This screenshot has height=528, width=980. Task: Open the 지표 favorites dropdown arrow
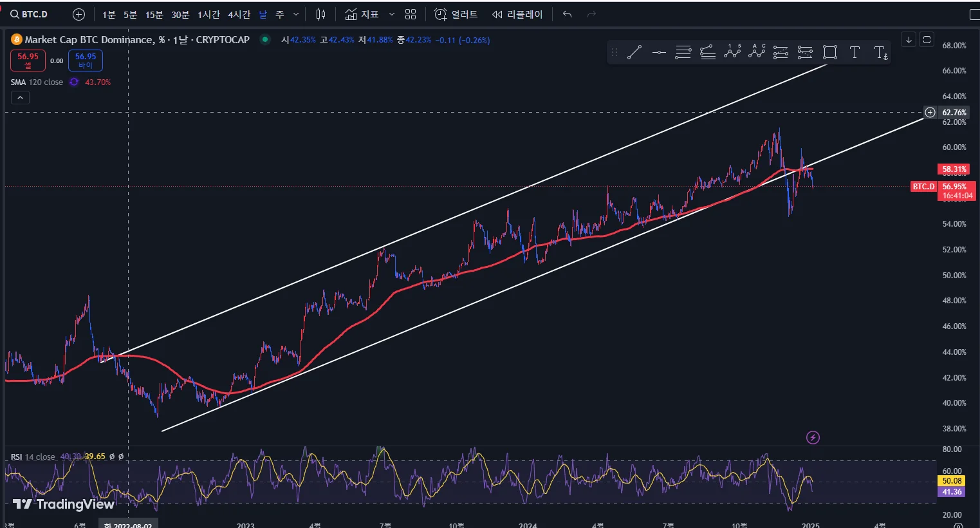(x=391, y=14)
